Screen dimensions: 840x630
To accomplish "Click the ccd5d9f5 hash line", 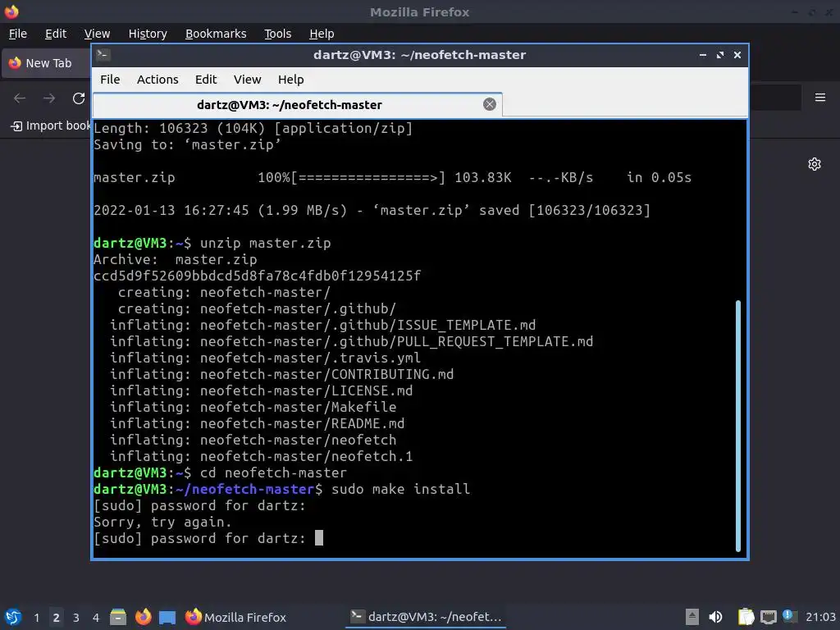I will pyautogui.click(x=257, y=276).
